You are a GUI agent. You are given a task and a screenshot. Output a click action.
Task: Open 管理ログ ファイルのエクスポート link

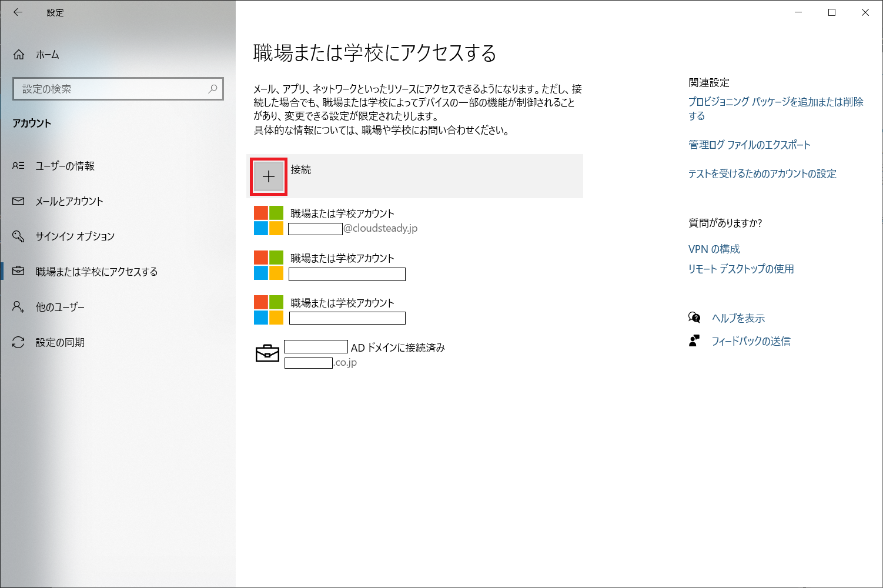[x=750, y=145]
